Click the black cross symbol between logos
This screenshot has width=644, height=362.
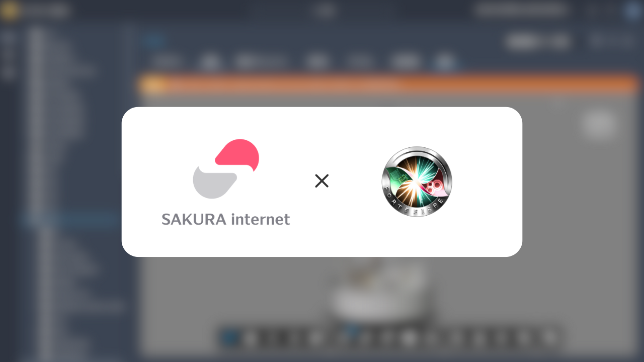322,181
